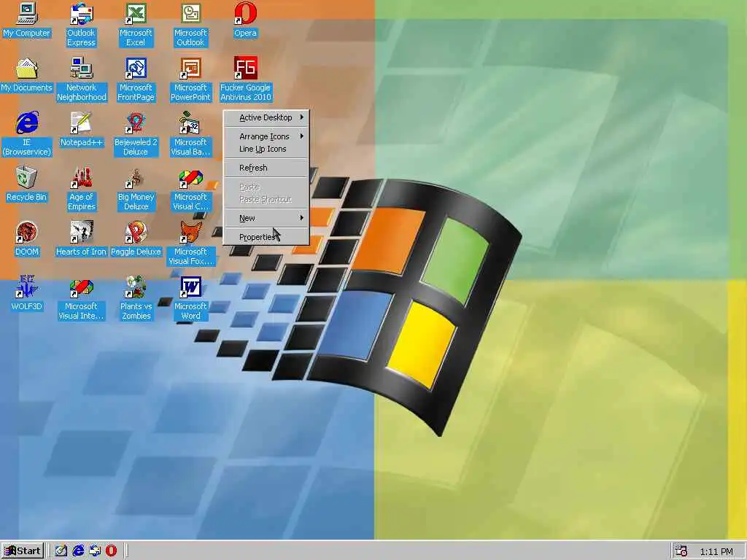Click the 1:11 PM taskbar clock
This screenshot has width=747, height=560.
(716, 552)
